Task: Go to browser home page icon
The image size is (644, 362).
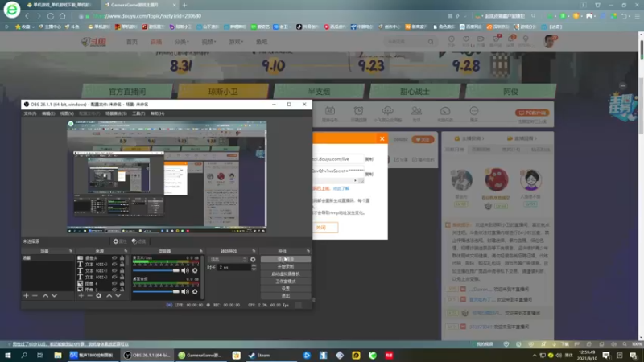Action: click(63, 16)
